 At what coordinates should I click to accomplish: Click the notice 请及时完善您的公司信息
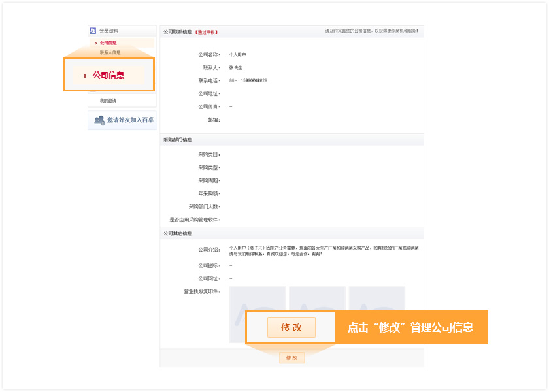[x=371, y=31]
